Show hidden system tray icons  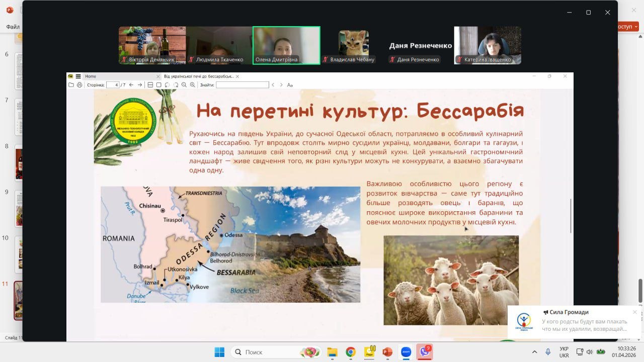tap(534, 352)
